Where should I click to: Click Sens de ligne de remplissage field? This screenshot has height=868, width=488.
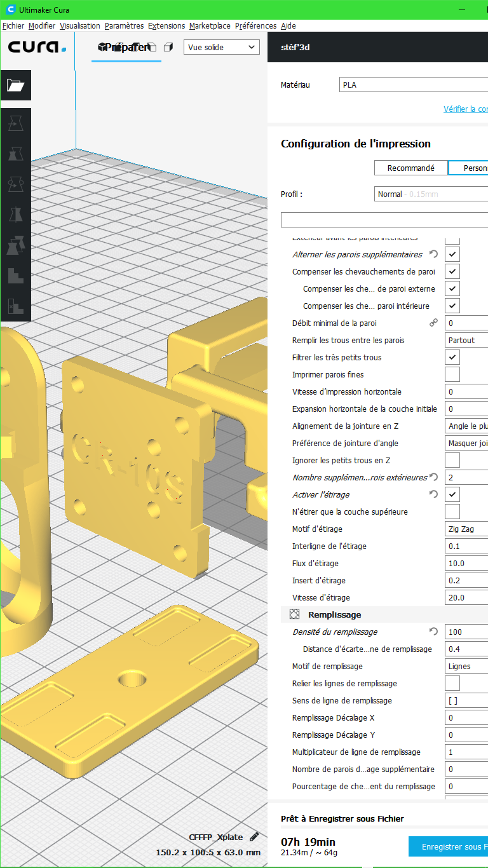[466, 700]
